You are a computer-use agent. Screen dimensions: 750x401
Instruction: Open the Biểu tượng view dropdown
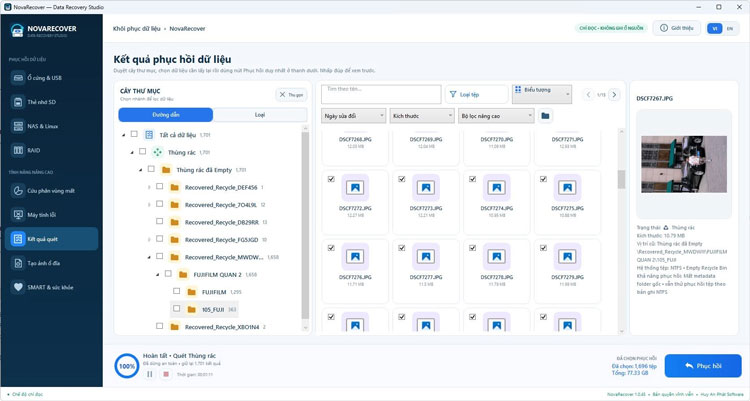[x=542, y=94]
